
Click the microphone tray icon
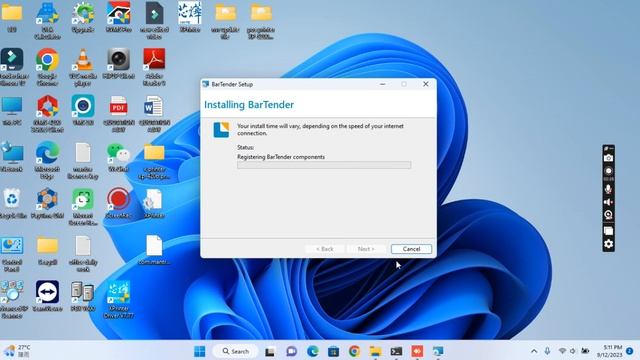pyautogui.click(x=547, y=351)
